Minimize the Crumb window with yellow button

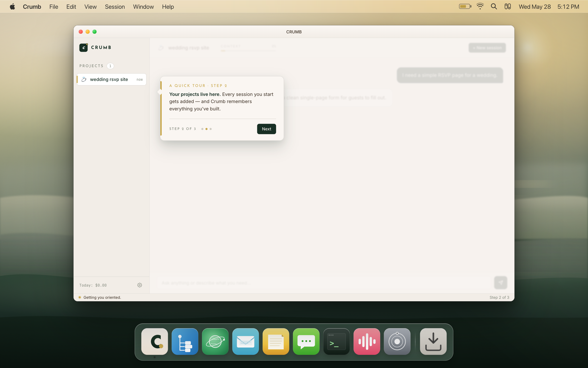[x=88, y=32]
